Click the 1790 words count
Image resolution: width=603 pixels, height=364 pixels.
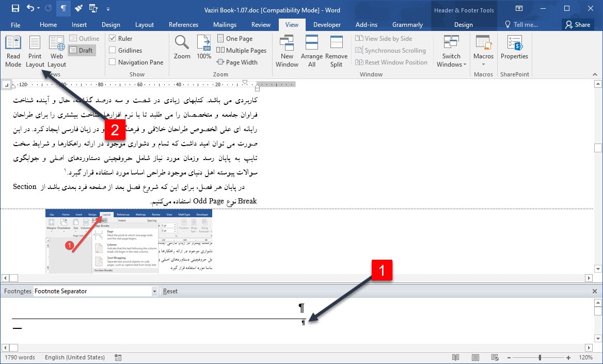click(x=20, y=357)
